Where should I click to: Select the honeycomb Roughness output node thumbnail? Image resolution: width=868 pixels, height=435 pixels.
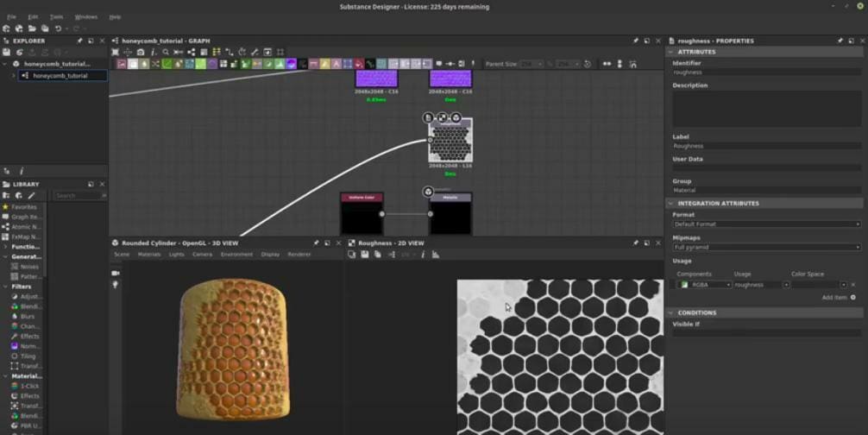pyautogui.click(x=450, y=141)
